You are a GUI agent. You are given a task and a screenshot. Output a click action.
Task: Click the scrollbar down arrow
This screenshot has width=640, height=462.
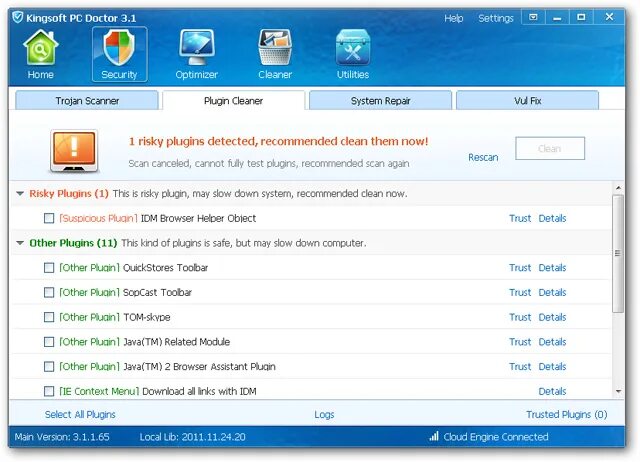tap(618, 391)
